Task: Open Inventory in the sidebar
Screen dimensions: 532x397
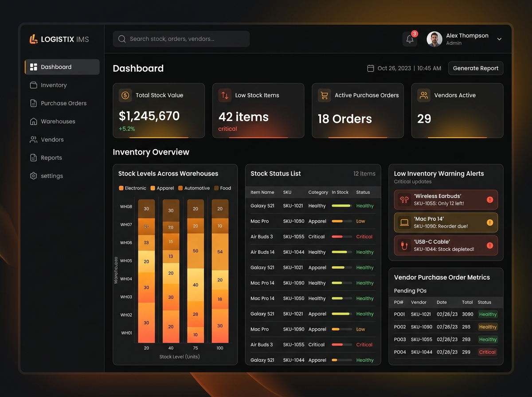Action: click(62, 85)
